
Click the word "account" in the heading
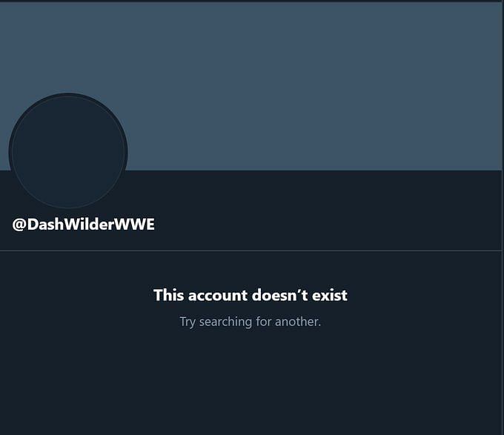click(218, 295)
